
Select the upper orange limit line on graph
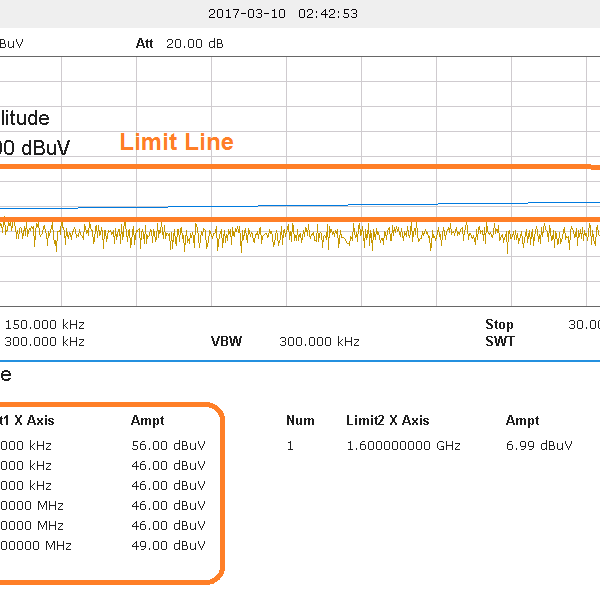click(x=300, y=166)
